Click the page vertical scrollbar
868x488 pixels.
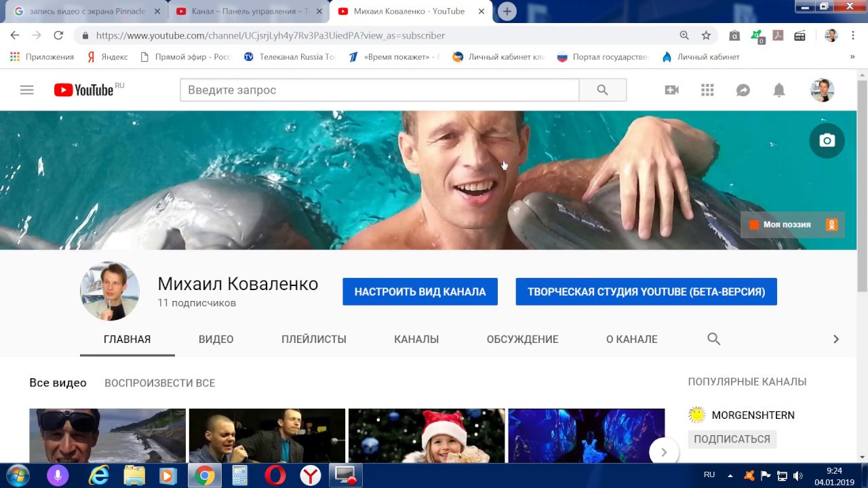(x=862, y=186)
